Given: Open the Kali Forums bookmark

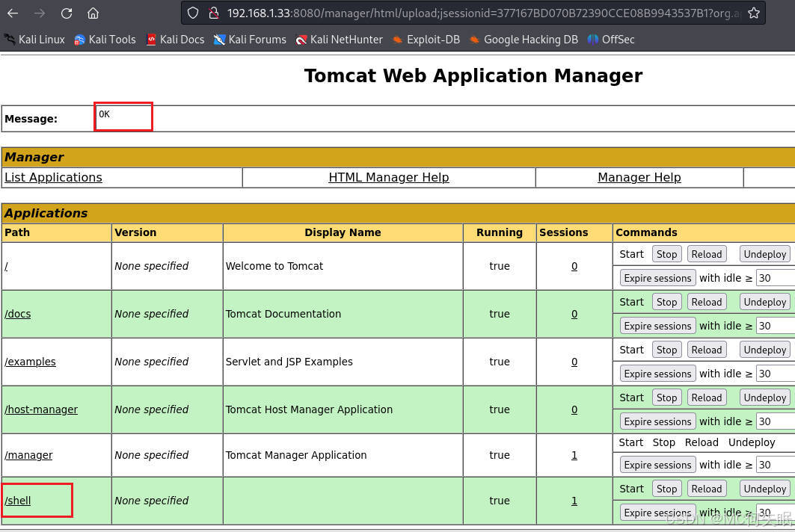Looking at the screenshot, I should click(x=250, y=40).
